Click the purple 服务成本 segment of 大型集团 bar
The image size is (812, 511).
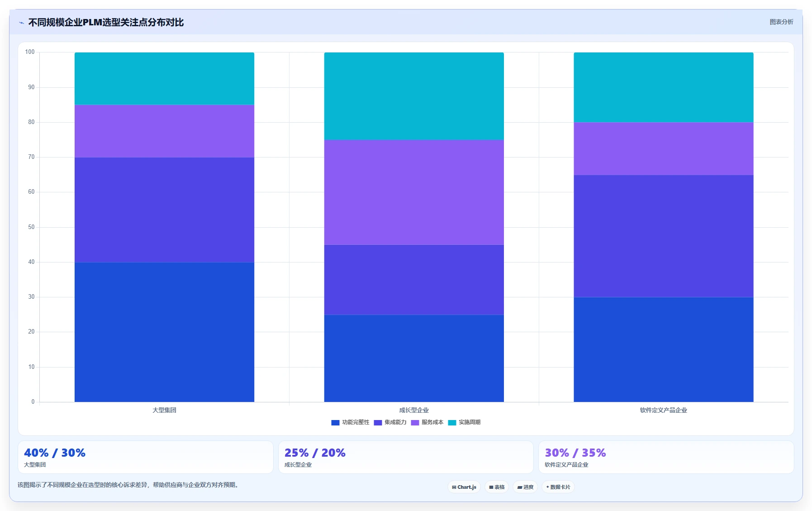point(164,131)
